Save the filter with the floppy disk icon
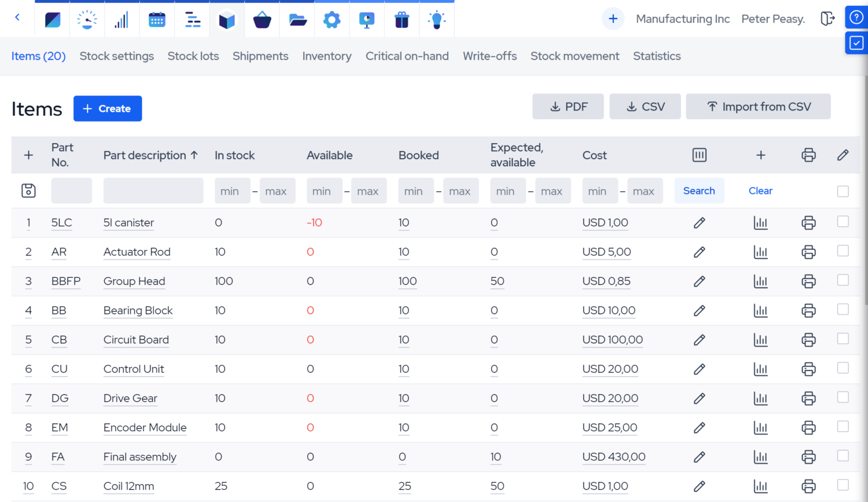The width and height of the screenshot is (868, 502). click(28, 190)
